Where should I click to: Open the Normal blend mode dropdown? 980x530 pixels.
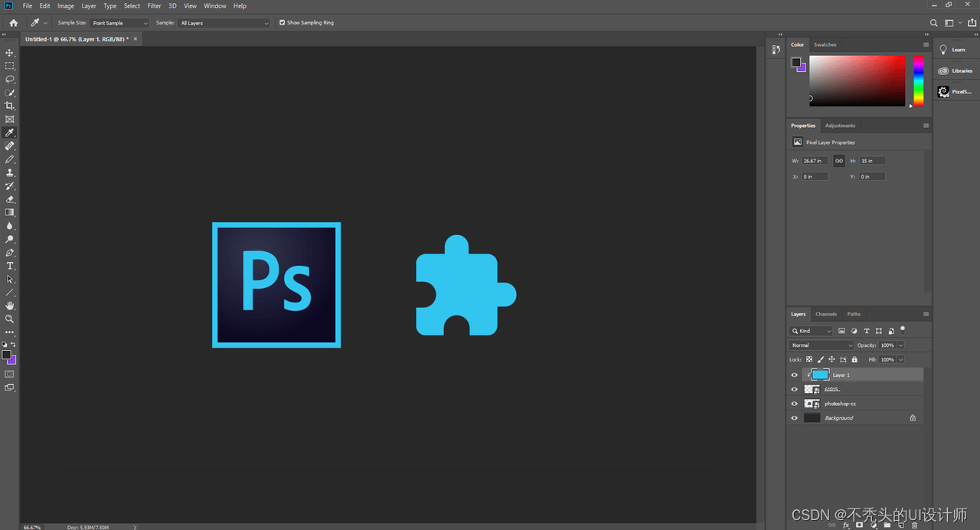pos(822,345)
